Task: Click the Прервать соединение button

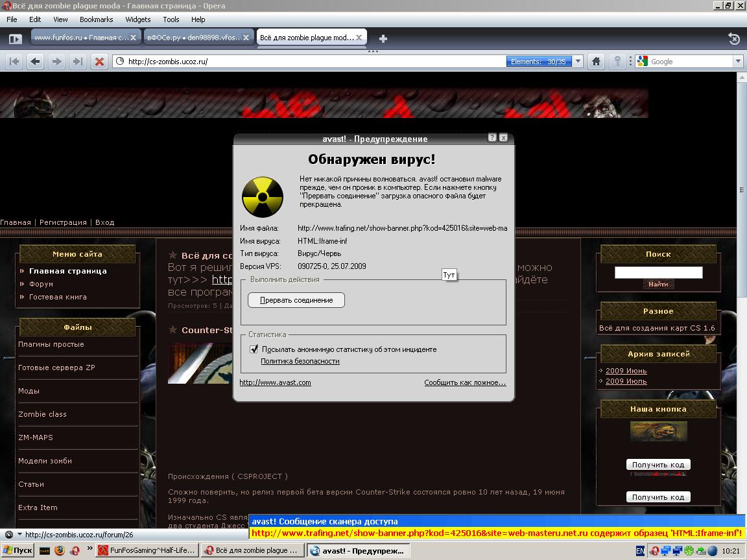Action: [296, 300]
